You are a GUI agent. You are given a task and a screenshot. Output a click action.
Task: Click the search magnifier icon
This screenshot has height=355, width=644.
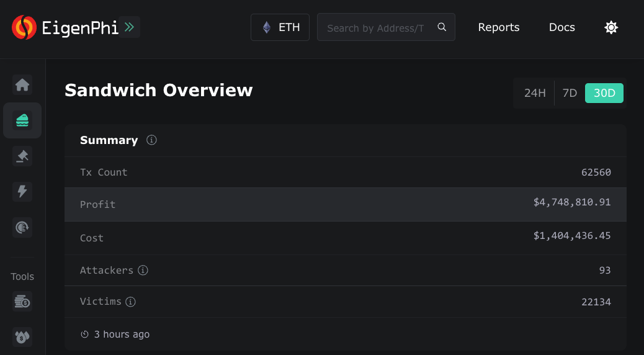click(x=442, y=27)
